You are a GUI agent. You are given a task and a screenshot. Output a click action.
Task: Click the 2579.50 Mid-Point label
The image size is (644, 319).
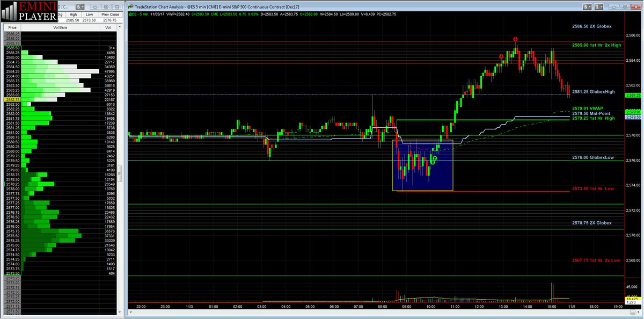point(591,113)
